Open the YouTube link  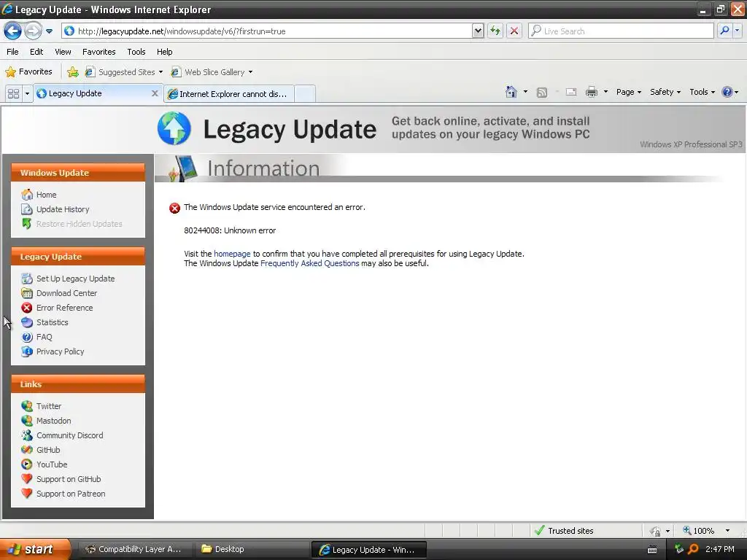point(52,464)
